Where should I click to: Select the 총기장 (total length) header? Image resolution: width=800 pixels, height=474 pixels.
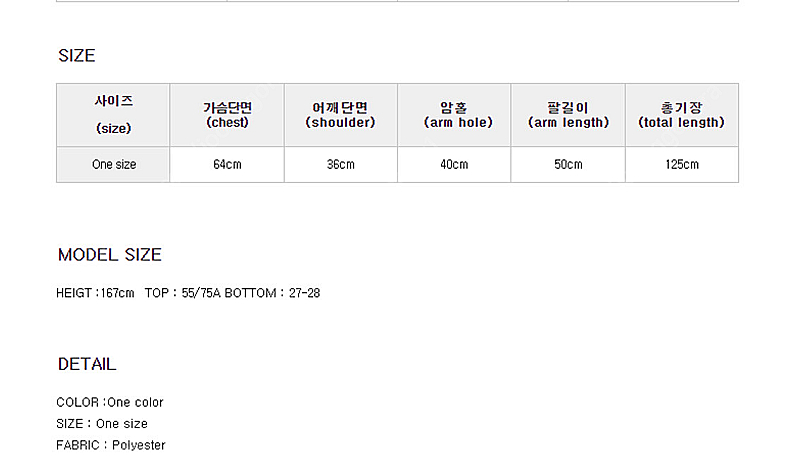682,115
